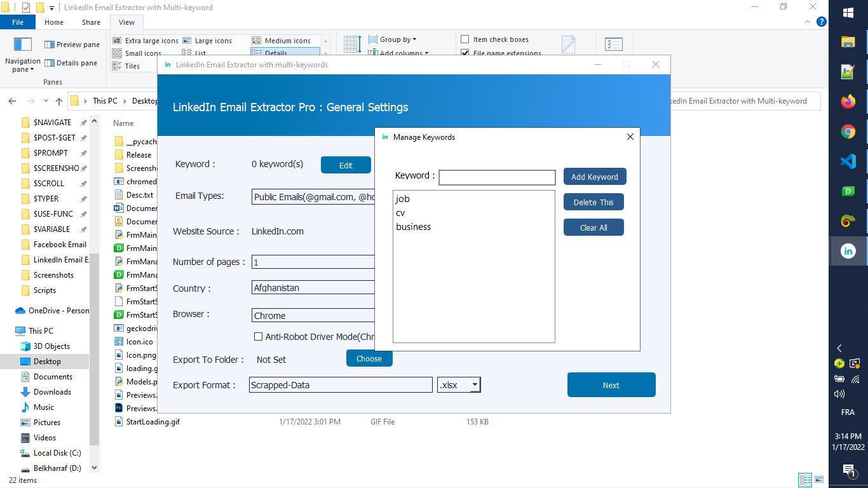
Task: Open the Group by dropdown
Action: (393, 39)
